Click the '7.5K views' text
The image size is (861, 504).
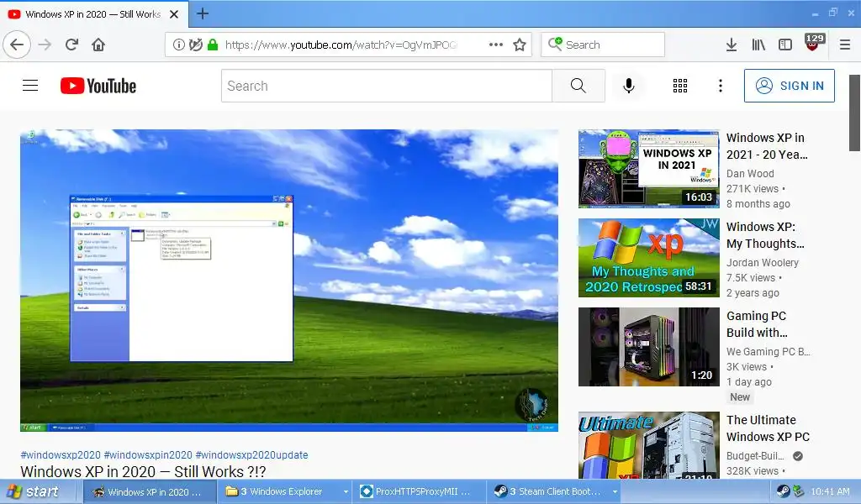(x=751, y=277)
